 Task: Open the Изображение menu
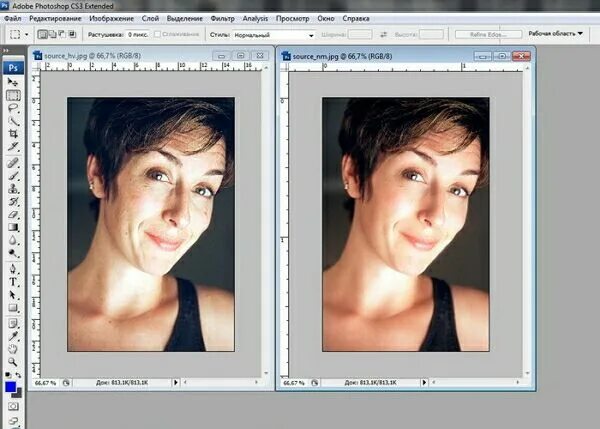[x=111, y=18]
